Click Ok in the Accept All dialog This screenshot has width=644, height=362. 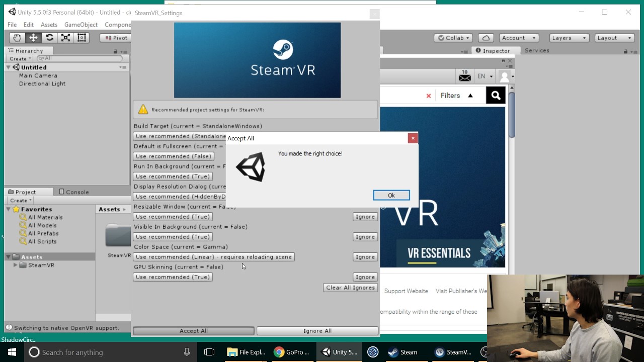(x=391, y=195)
